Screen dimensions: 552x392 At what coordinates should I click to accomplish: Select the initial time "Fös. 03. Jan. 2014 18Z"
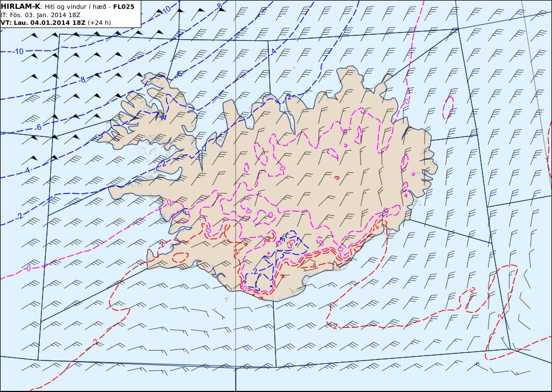tap(44, 15)
